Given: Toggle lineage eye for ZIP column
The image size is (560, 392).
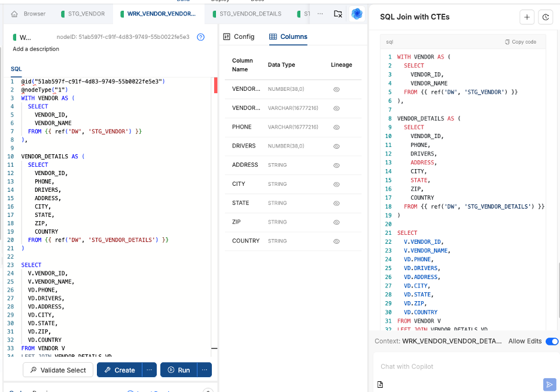Looking at the screenshot, I should [x=336, y=222].
